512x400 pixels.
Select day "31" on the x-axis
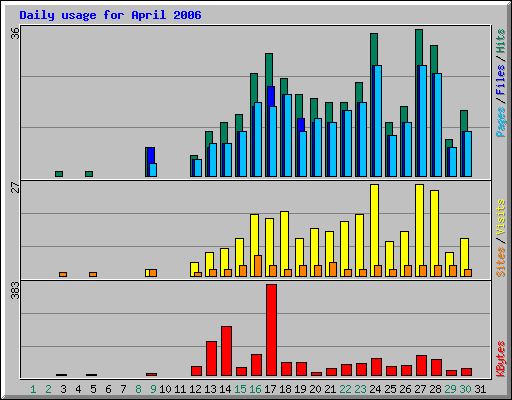[x=480, y=389]
